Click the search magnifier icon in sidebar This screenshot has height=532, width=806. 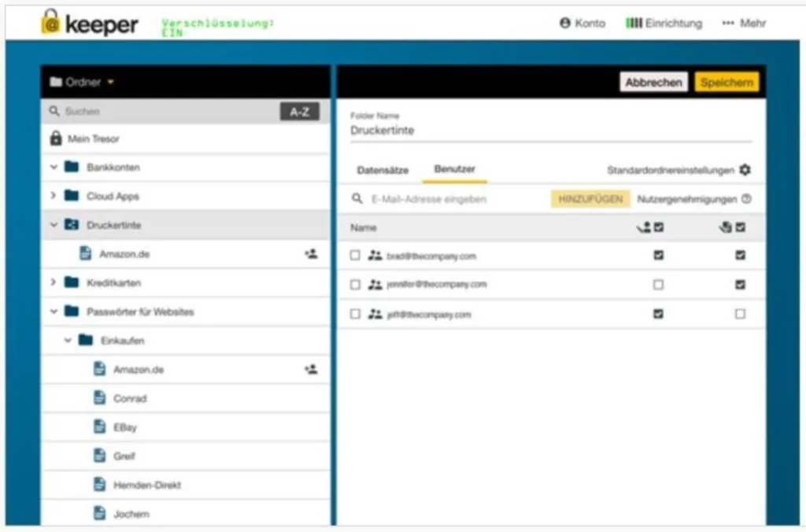pyautogui.click(x=54, y=111)
